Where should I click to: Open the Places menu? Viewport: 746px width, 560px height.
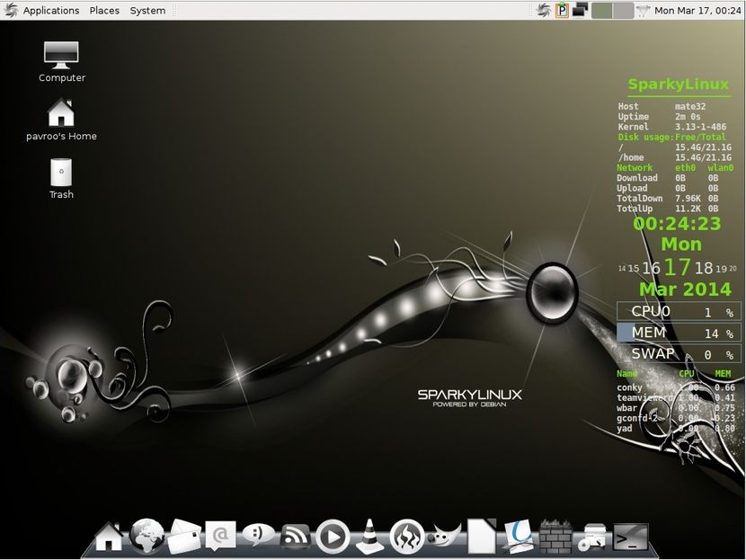tap(104, 11)
